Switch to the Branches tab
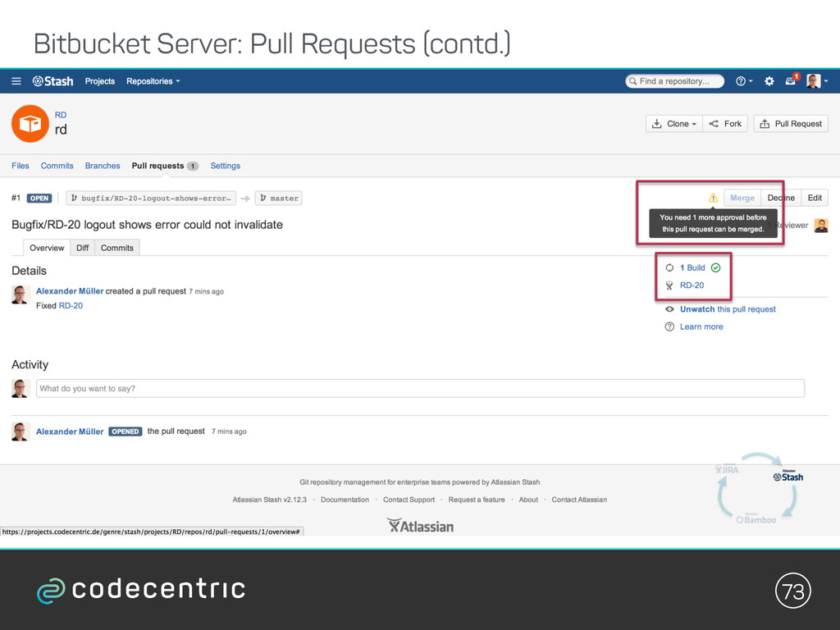The width and height of the screenshot is (840, 630). pyautogui.click(x=103, y=166)
